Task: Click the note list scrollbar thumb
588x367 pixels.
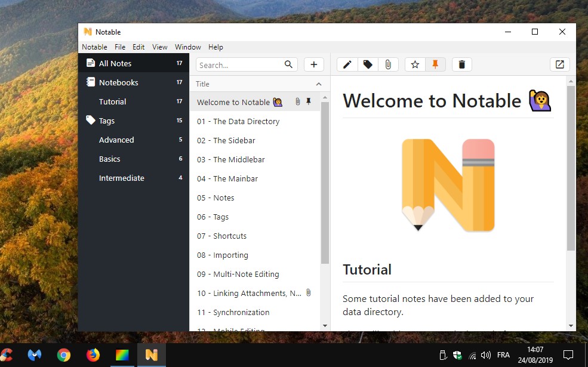Action: pyautogui.click(x=325, y=183)
